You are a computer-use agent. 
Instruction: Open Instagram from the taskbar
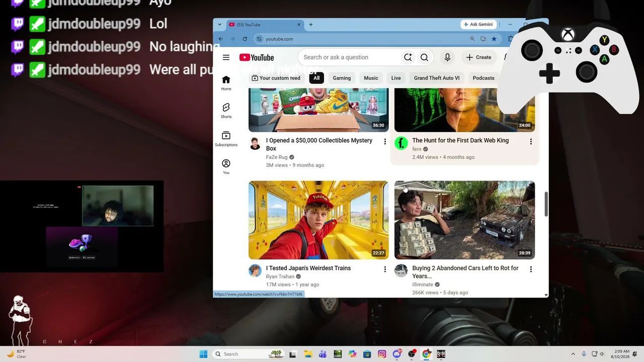pyautogui.click(x=382, y=354)
